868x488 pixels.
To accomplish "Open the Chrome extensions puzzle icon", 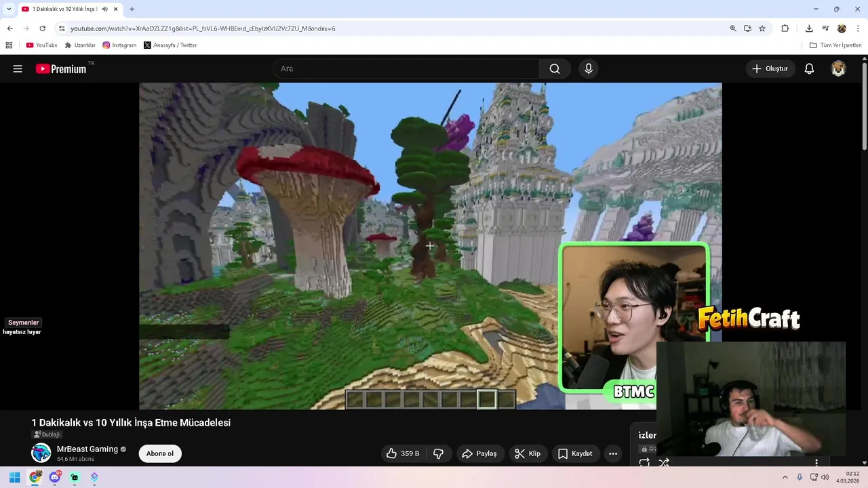I will click(785, 28).
